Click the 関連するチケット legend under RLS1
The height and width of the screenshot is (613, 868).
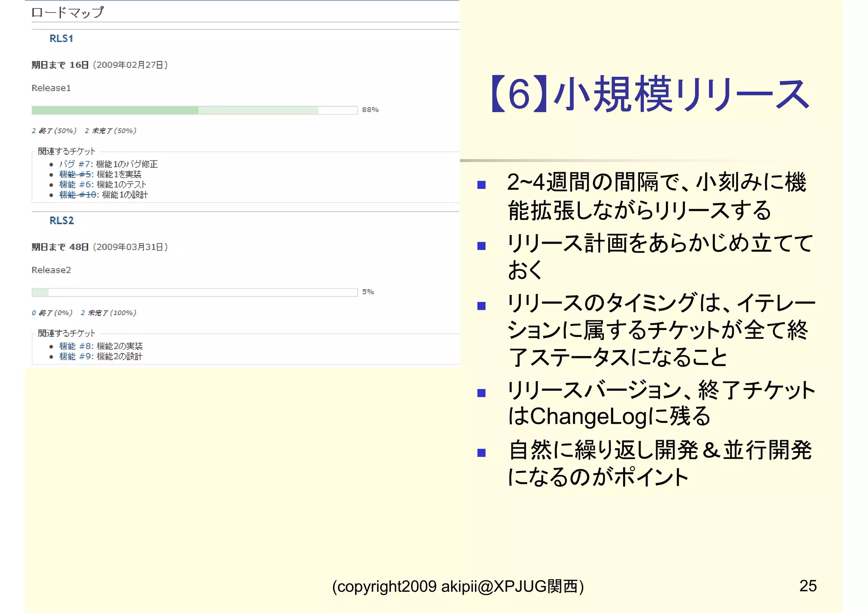tap(67, 151)
